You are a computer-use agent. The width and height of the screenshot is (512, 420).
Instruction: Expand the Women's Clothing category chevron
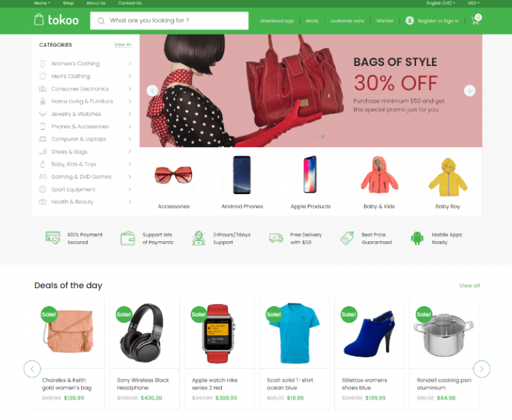pyautogui.click(x=129, y=63)
